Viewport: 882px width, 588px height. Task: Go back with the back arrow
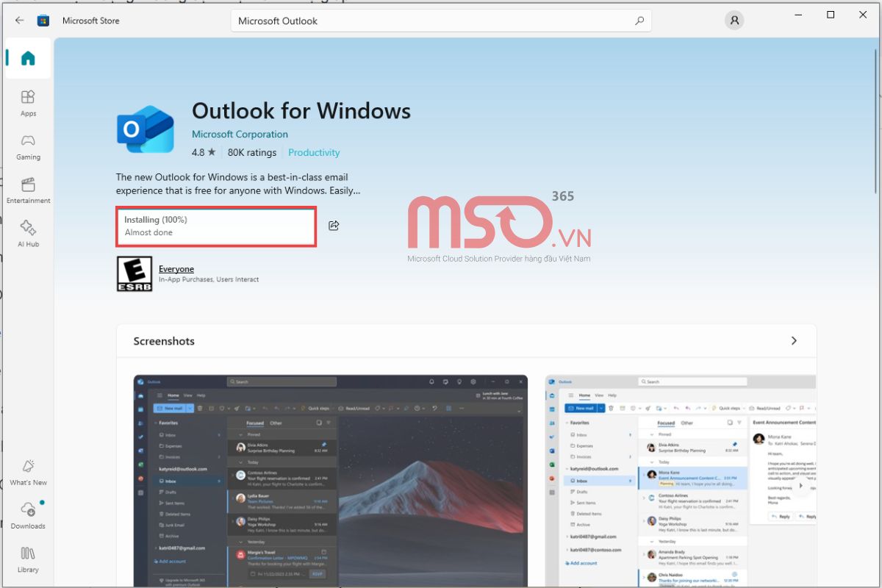click(19, 21)
